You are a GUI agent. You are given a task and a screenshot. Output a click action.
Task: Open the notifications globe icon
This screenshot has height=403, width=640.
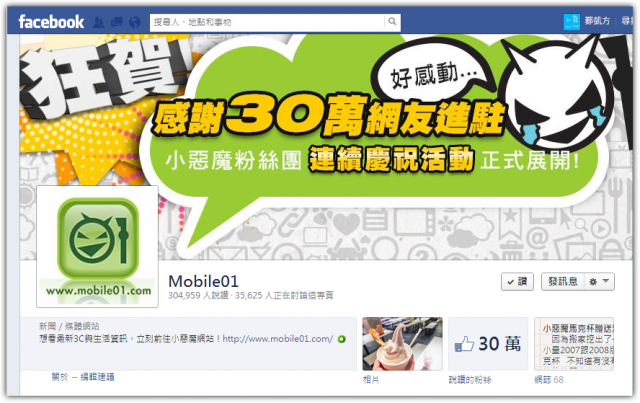(135, 22)
